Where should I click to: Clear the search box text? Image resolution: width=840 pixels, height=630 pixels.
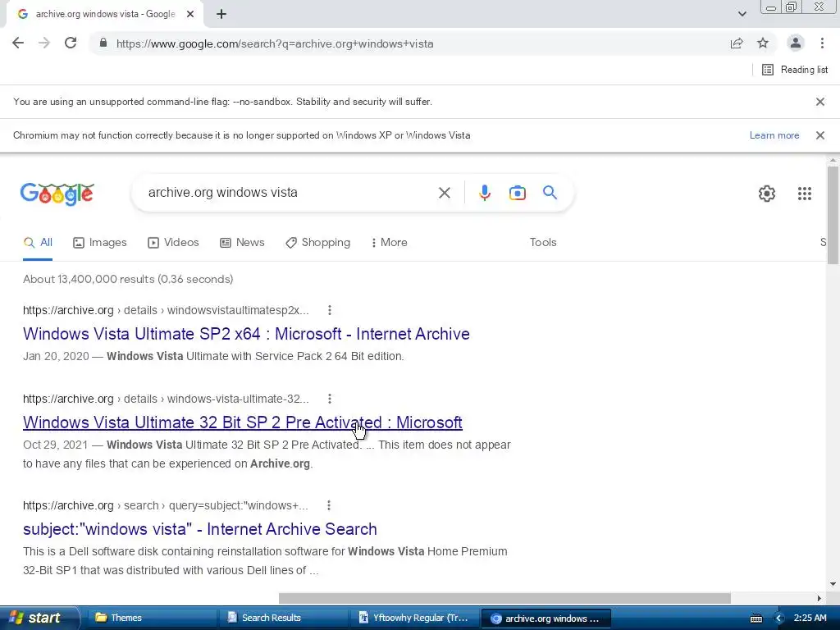[444, 193]
